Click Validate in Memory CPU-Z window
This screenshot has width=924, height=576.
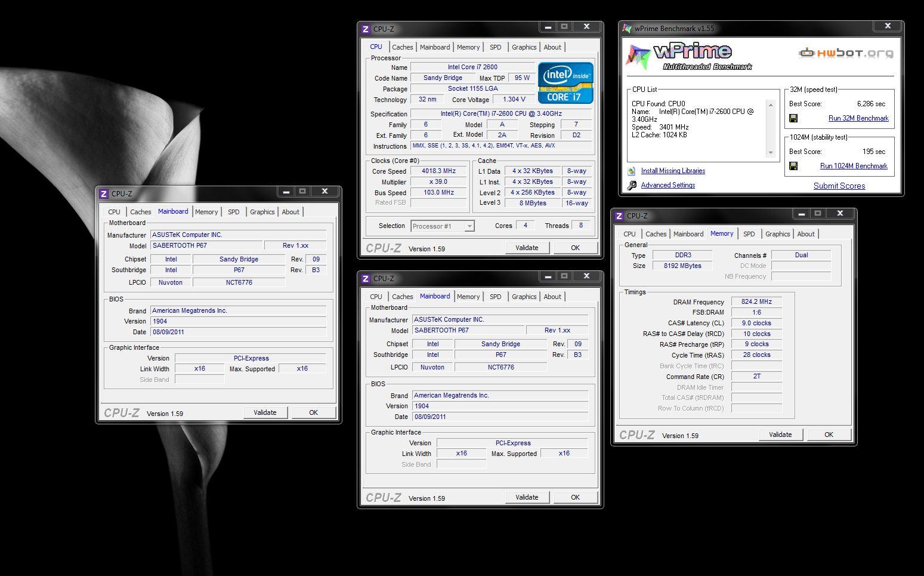coord(780,435)
